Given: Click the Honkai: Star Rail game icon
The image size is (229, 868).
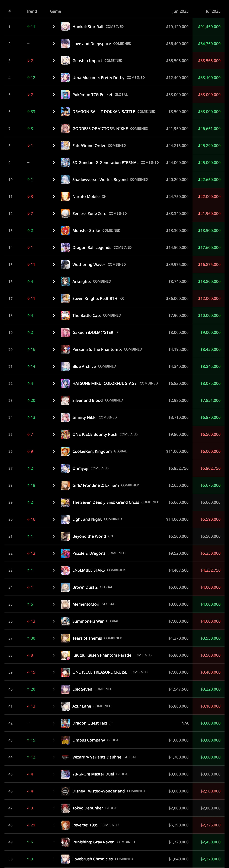Looking at the screenshot, I should (x=65, y=27).
